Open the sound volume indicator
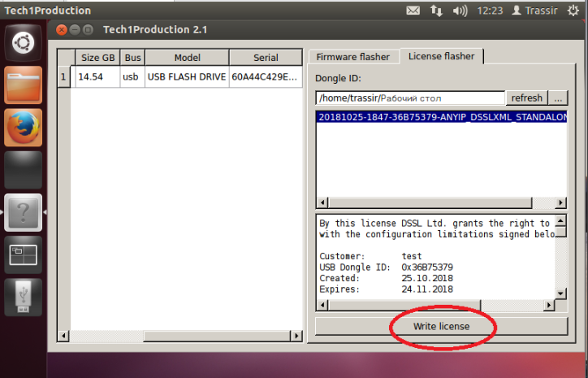Viewport: 588px width, 378px height. (460, 11)
